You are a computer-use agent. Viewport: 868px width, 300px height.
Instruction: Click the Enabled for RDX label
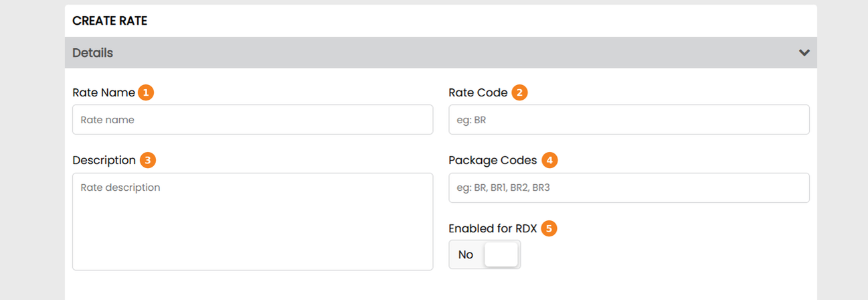[x=493, y=228]
